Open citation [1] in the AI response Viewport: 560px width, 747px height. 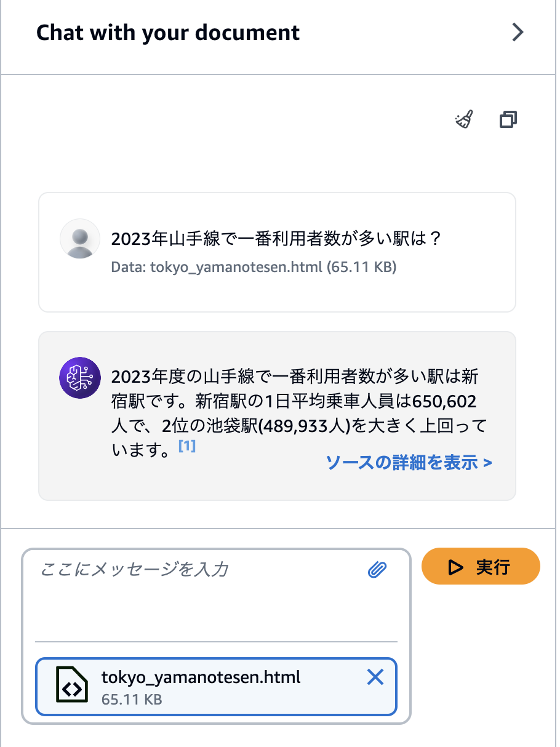tap(186, 447)
